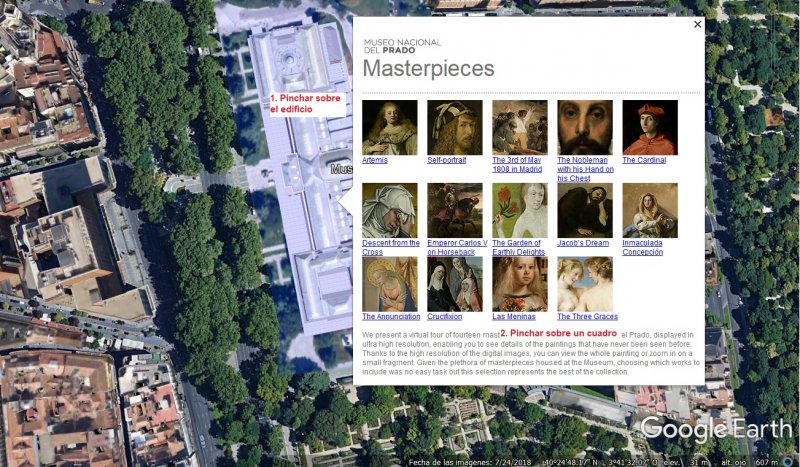Click the Crucifixion link

point(444,316)
